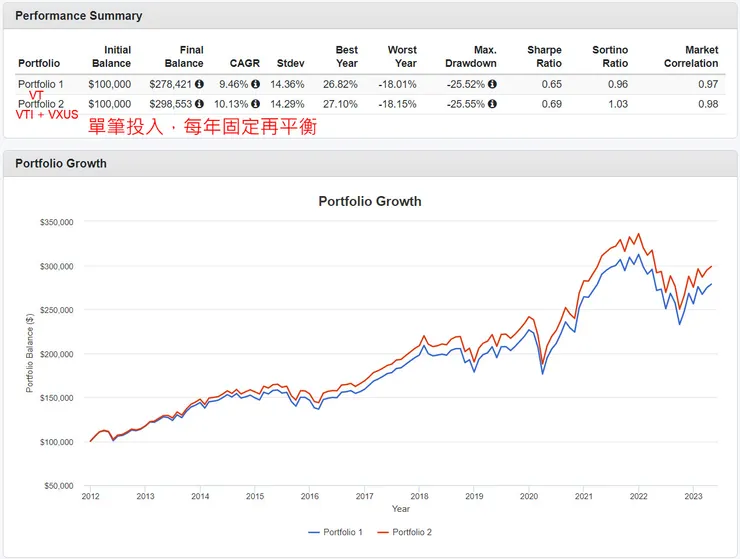Select Sortino ratio value 1.03
Viewport: 740px width, 559px height.
(x=618, y=104)
